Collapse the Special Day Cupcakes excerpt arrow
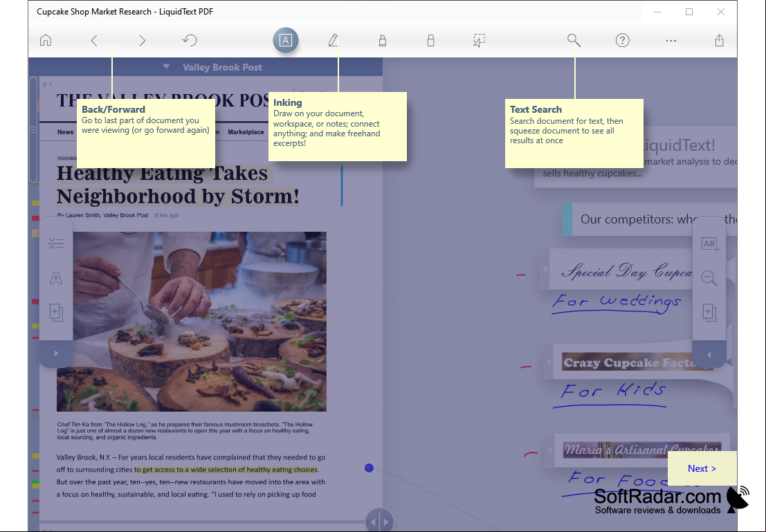The width and height of the screenshot is (766, 532). click(x=545, y=269)
